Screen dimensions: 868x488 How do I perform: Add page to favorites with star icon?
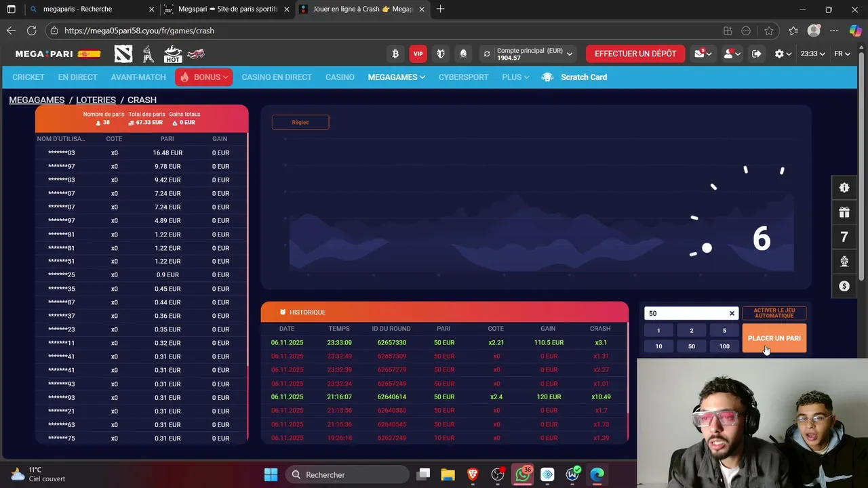pyautogui.click(x=768, y=30)
